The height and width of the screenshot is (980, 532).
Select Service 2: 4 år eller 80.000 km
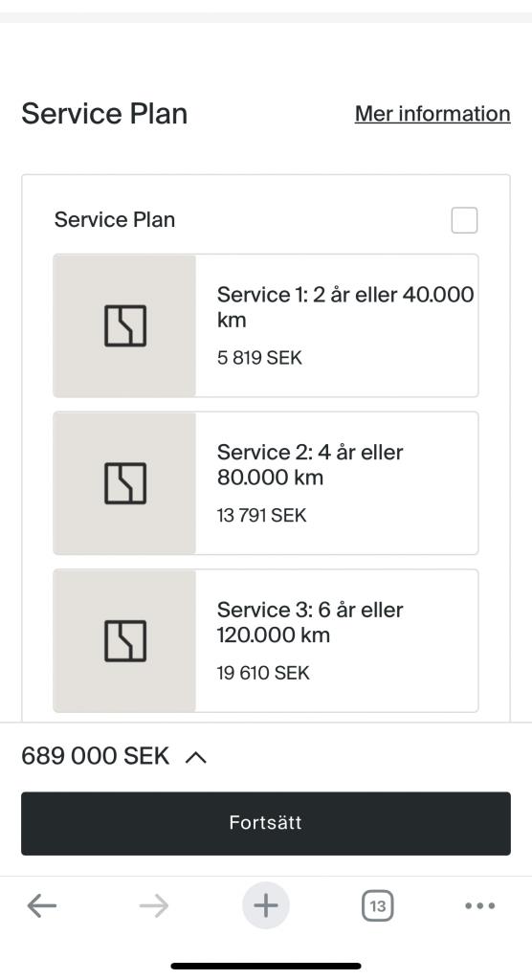point(266,483)
